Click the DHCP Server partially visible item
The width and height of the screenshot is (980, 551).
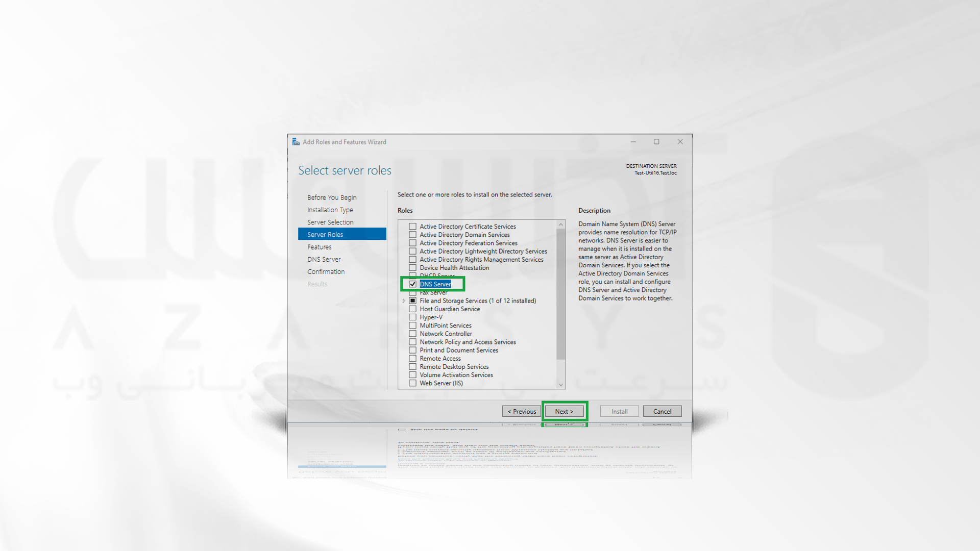click(437, 275)
